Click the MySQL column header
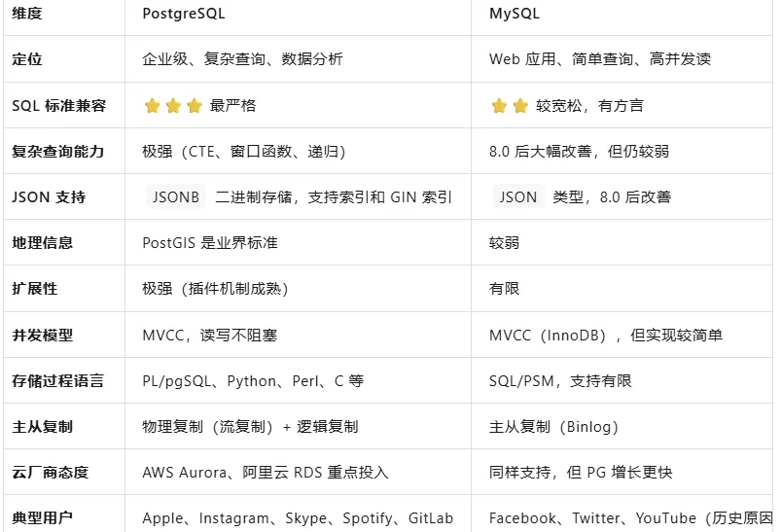The height and width of the screenshot is (532, 782). point(515,14)
